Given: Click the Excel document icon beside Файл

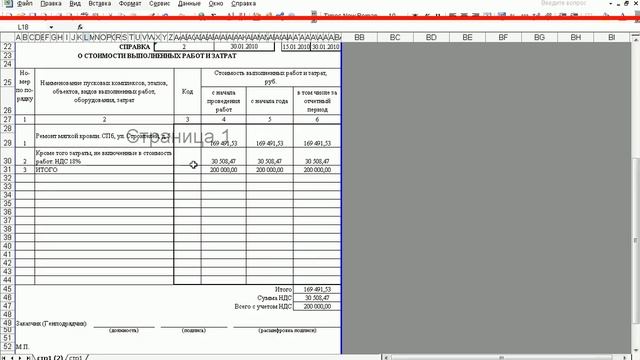Looking at the screenshot, I should (7, 3).
